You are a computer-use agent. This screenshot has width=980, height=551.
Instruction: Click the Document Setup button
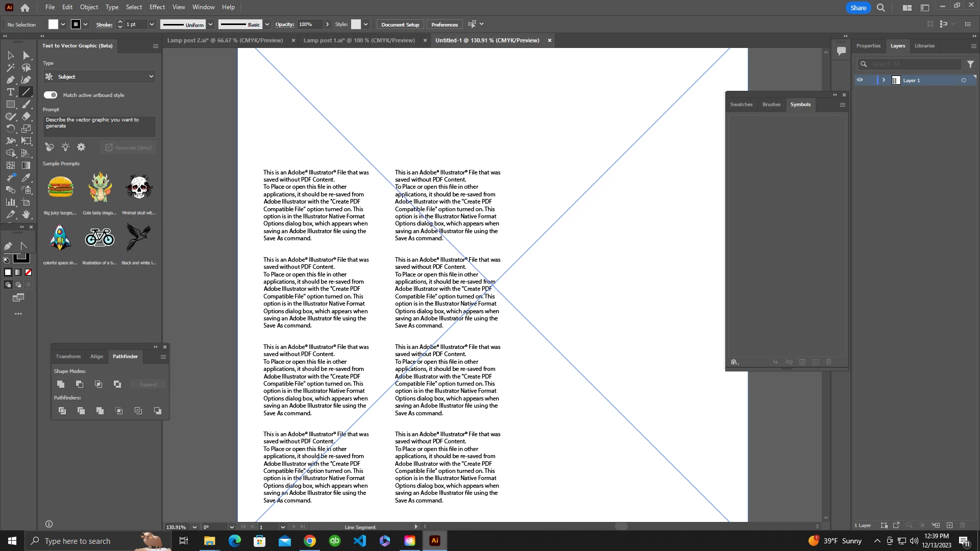pyautogui.click(x=400, y=24)
